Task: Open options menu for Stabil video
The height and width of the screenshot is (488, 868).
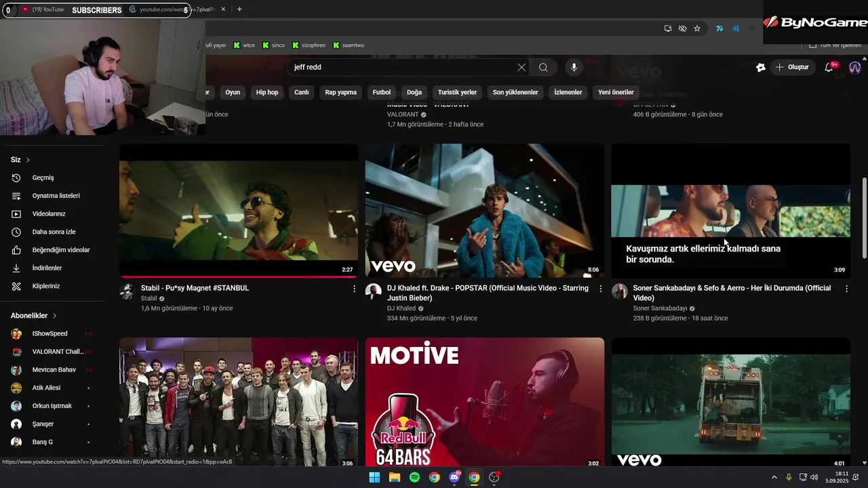Action: tap(354, 289)
